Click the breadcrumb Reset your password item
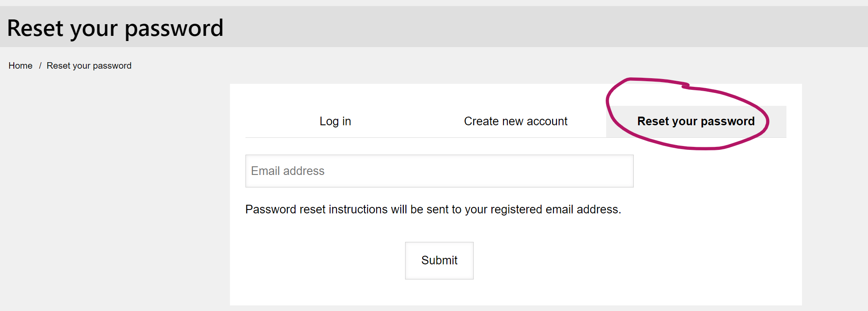 pyautogui.click(x=89, y=66)
